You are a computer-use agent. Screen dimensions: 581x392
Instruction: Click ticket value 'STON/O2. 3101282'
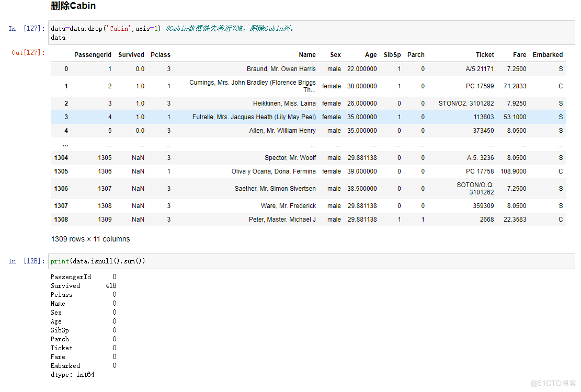point(466,103)
